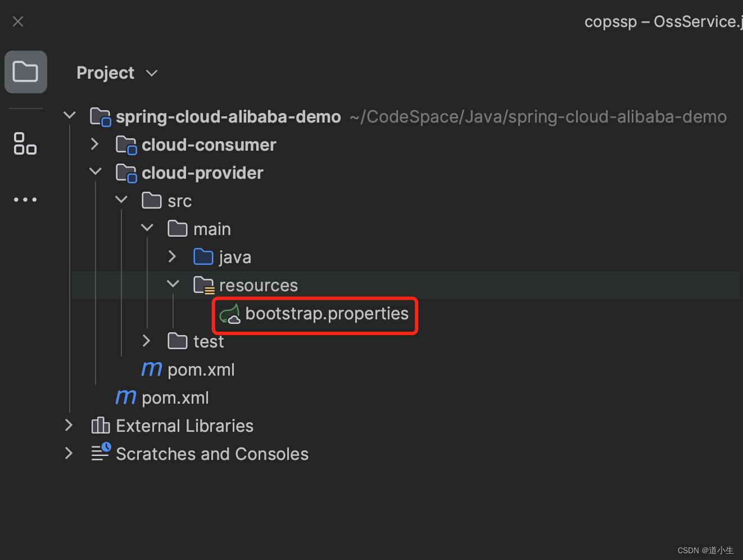The height and width of the screenshot is (560, 743).
Task: Click the src folder icon
Action: coord(152,200)
